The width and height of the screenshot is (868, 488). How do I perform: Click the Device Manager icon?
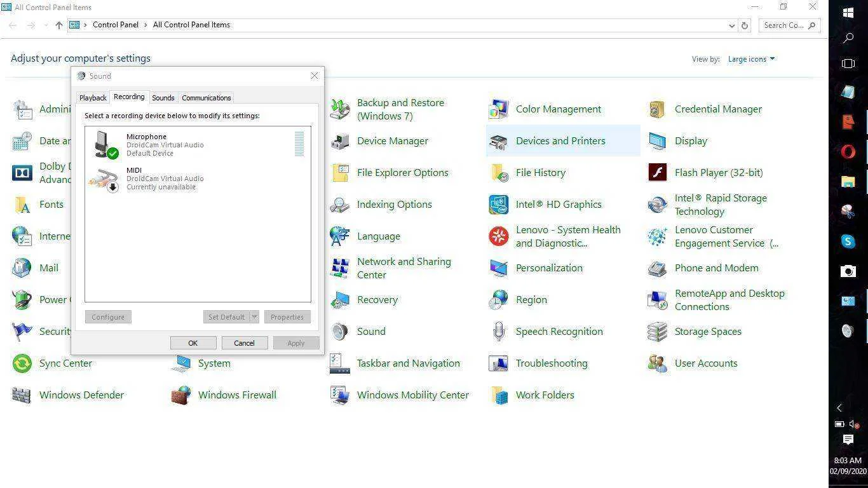point(340,141)
